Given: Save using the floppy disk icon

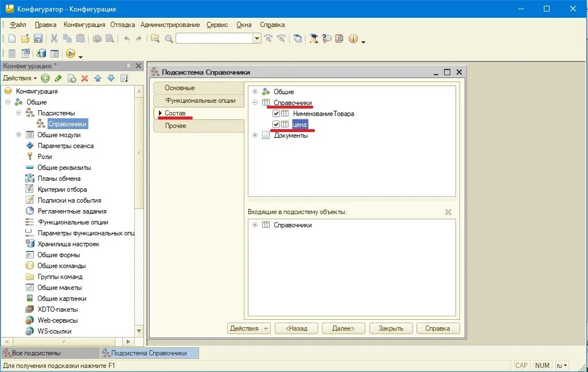Looking at the screenshot, I should (x=38, y=38).
